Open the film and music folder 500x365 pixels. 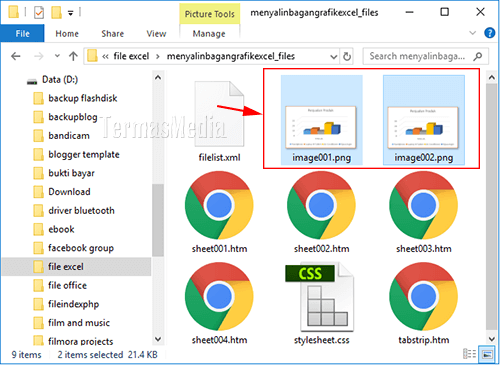point(79,322)
